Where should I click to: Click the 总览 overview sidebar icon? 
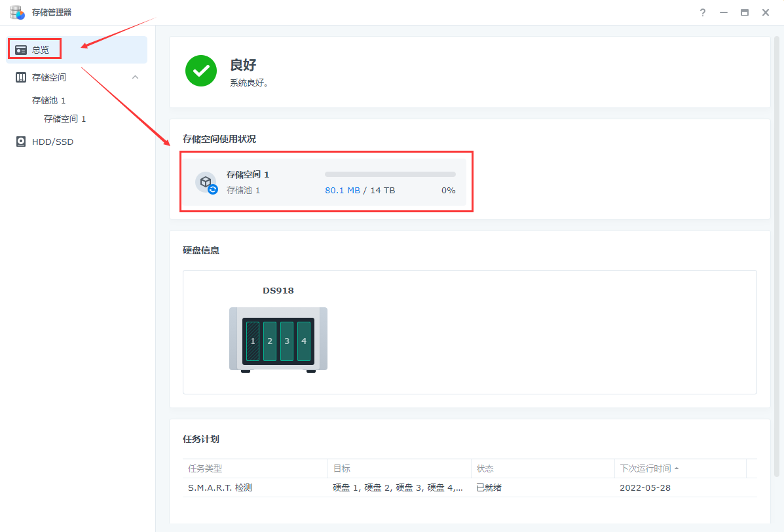21,50
